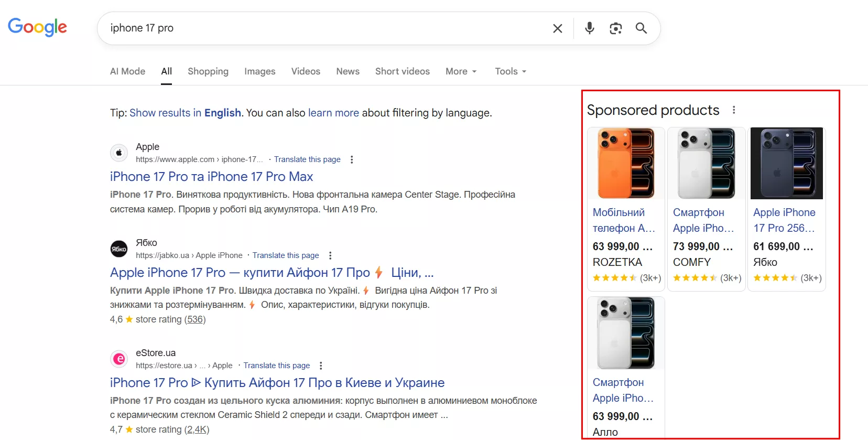Open three-dot menu for Apple result
This screenshot has width=868, height=440.
coord(352,159)
